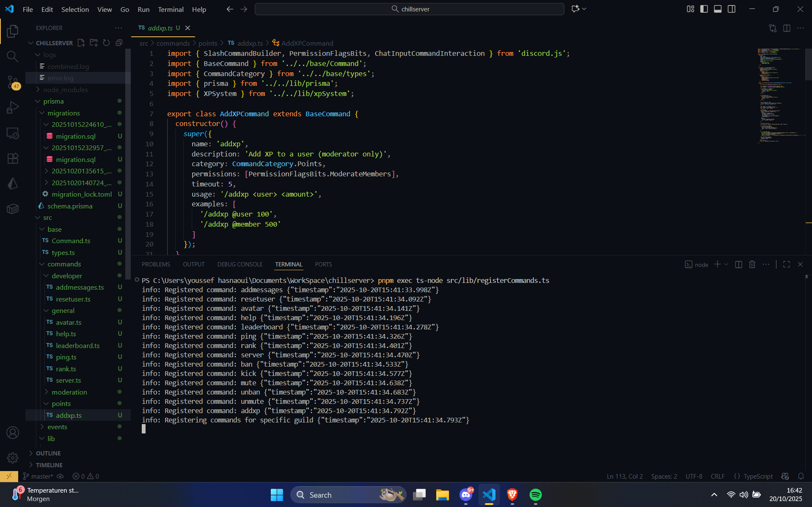Click the TypeScript language mode button
Image resolution: width=812 pixels, height=507 pixels.
pyautogui.click(x=758, y=476)
